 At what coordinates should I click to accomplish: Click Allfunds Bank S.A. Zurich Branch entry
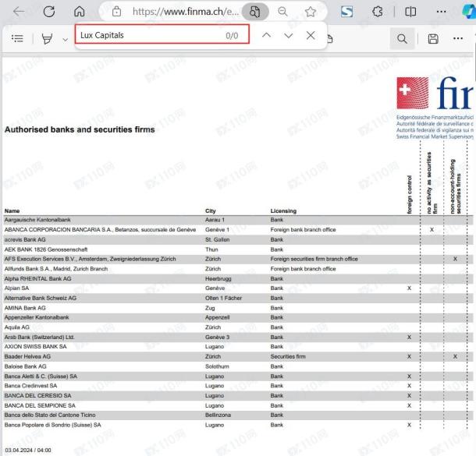tap(56, 269)
